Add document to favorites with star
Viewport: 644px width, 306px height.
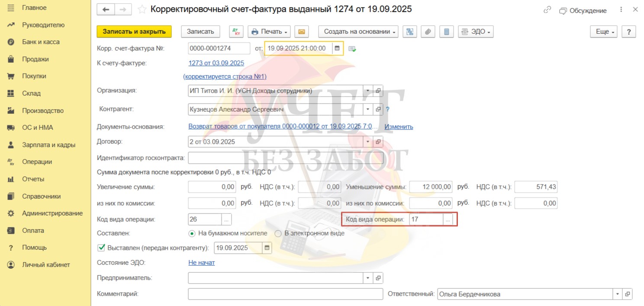pyautogui.click(x=142, y=10)
